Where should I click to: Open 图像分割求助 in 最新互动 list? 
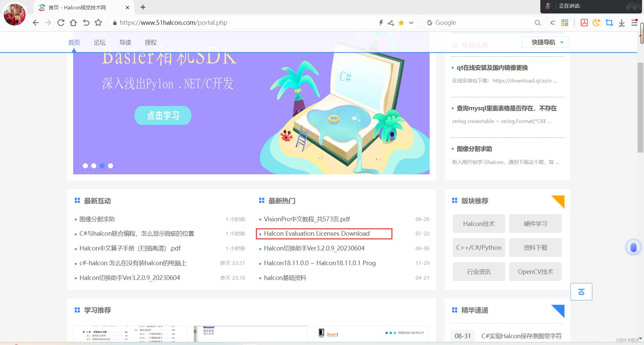tap(97, 219)
